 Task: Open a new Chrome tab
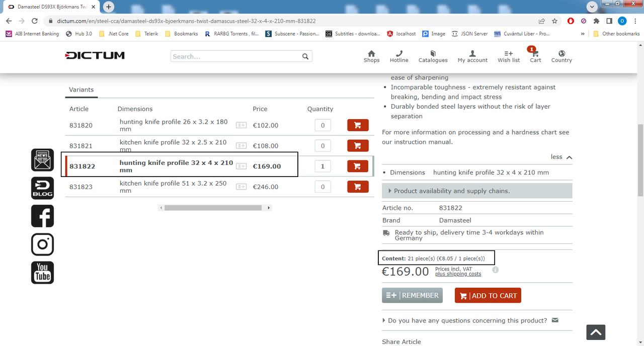click(109, 7)
